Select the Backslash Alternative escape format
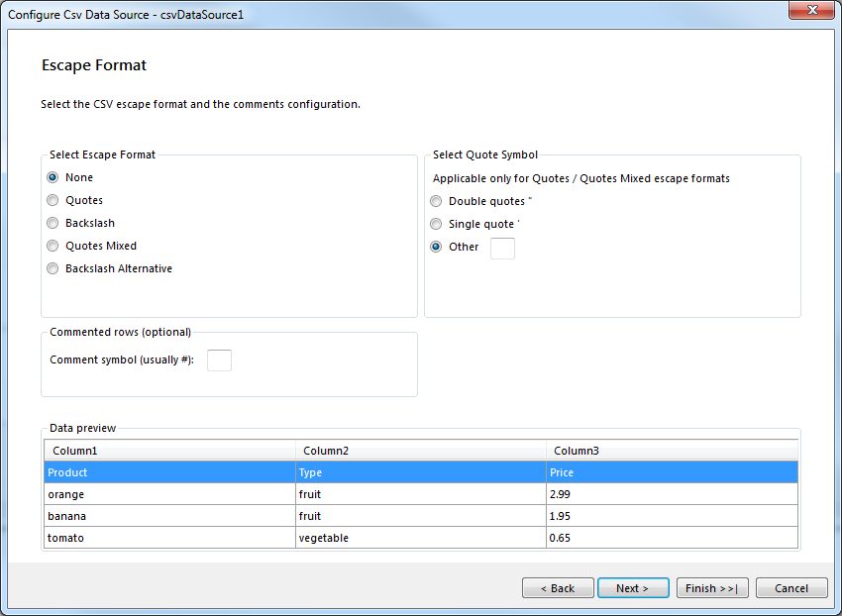 tap(52, 268)
